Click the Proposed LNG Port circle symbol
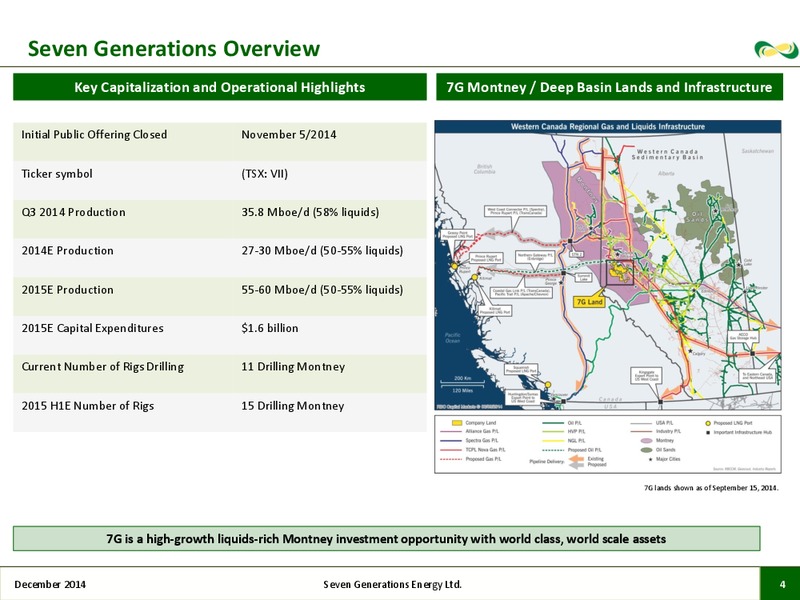 click(x=708, y=423)
